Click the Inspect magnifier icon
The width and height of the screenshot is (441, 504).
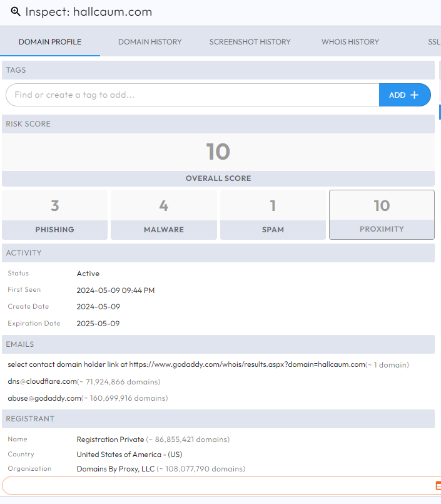(16, 12)
